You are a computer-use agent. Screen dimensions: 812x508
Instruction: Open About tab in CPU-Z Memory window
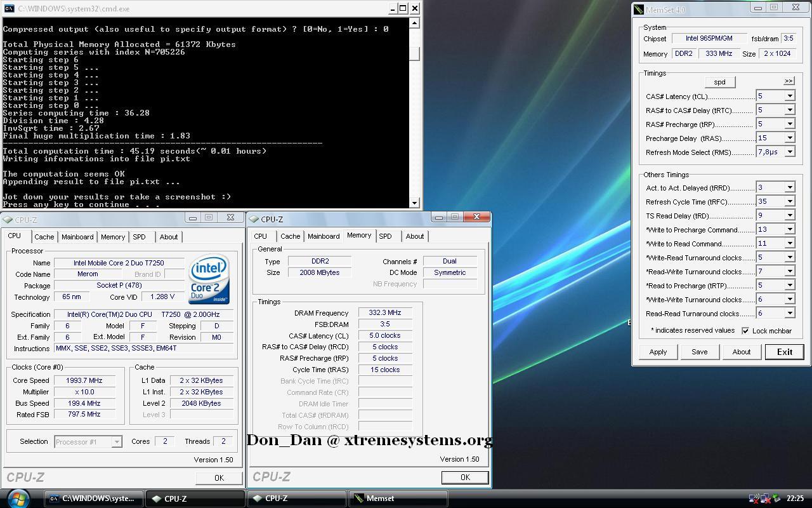click(x=415, y=236)
